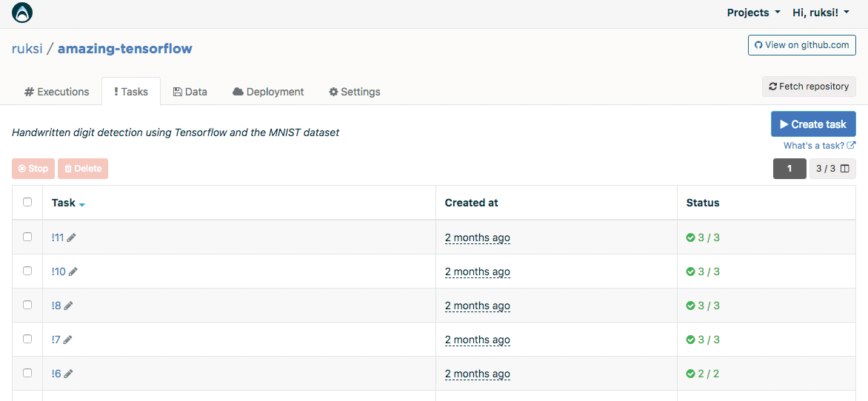The width and height of the screenshot is (868, 401).
Task: Open the Settings tab
Action: (x=354, y=92)
